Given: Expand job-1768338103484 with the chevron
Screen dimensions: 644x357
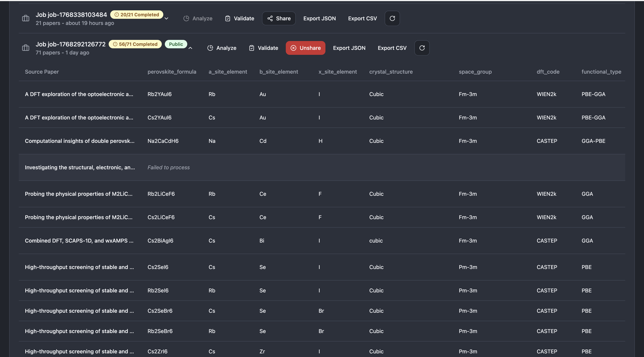Looking at the screenshot, I should point(166,18).
